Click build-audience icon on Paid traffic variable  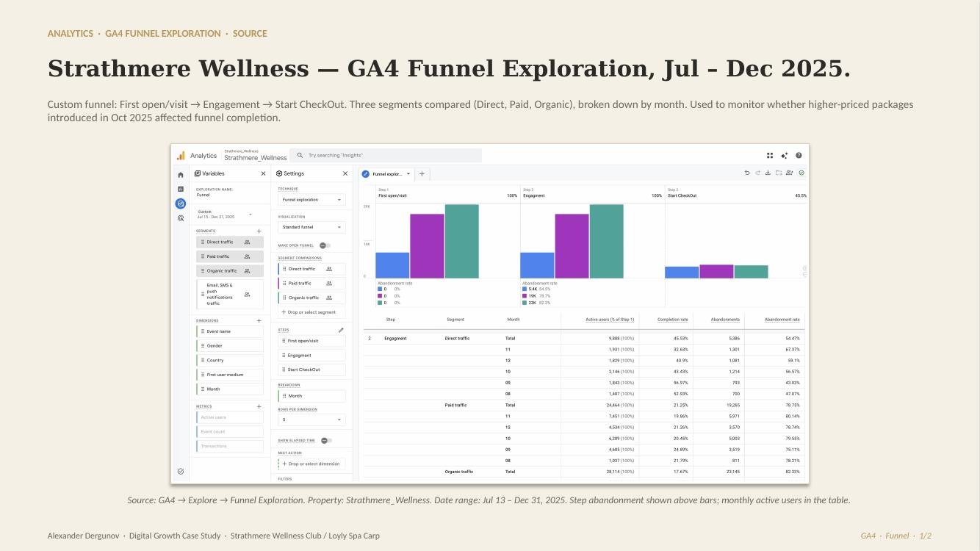click(248, 256)
